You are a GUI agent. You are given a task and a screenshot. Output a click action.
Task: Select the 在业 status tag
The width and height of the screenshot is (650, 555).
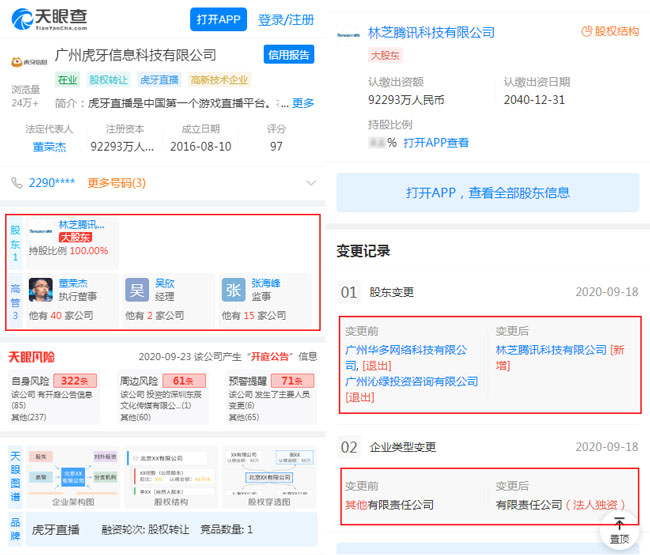(68, 80)
